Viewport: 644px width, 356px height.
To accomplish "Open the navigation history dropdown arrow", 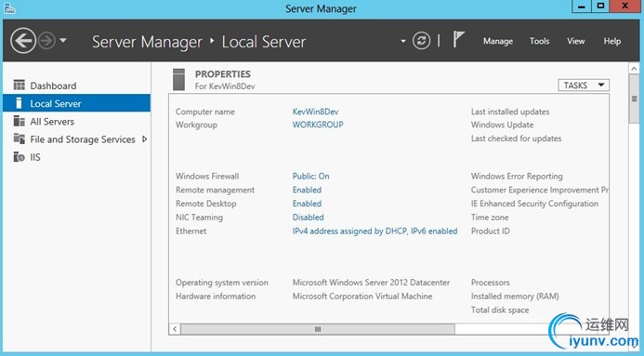I will tap(63, 40).
